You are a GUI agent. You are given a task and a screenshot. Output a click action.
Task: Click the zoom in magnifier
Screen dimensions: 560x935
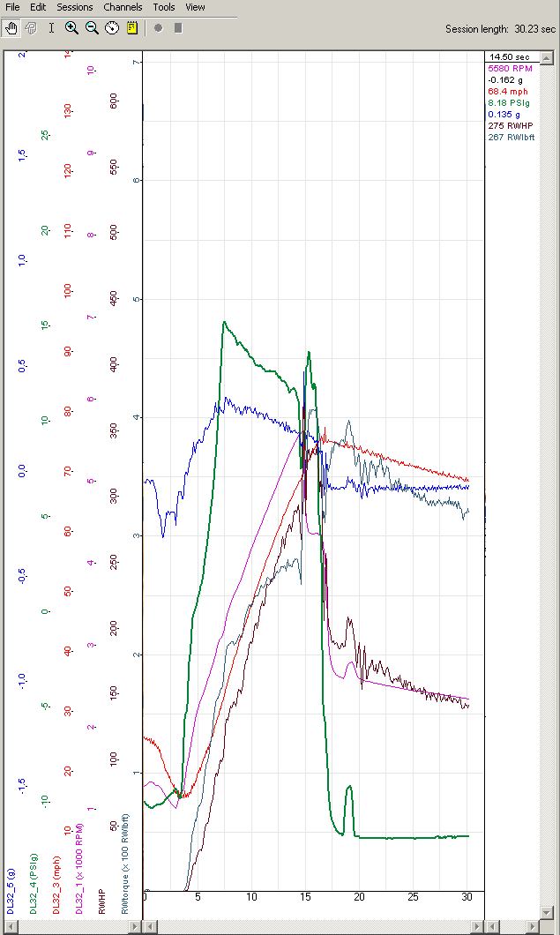click(x=71, y=28)
